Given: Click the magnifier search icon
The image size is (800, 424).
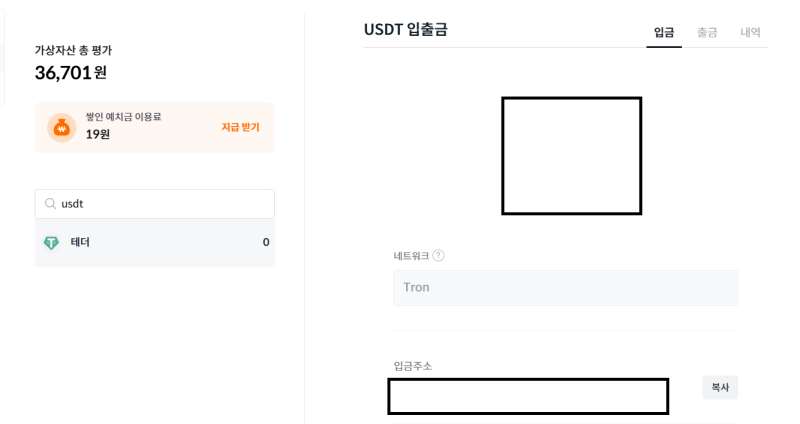Looking at the screenshot, I should point(50,204).
